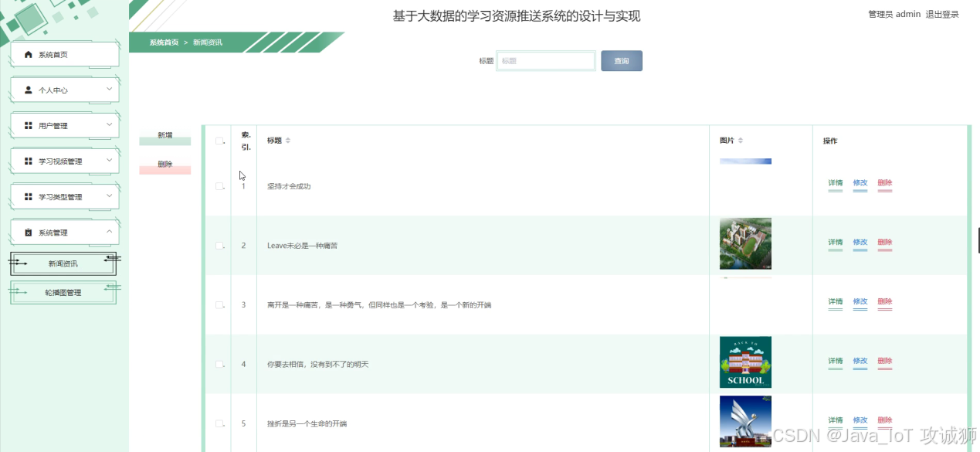980x452 pixels.
Task: Open the 学习视频管理 sidebar menu
Action: [65, 161]
